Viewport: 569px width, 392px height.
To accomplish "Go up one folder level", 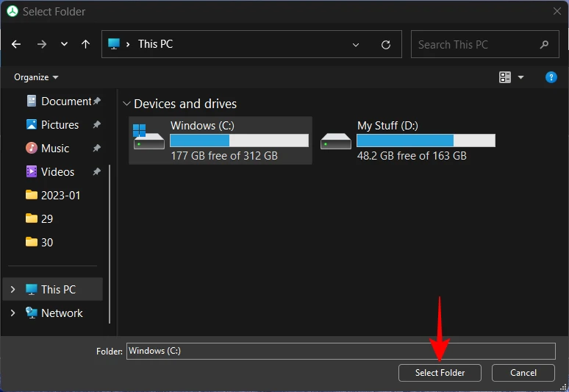I will click(x=86, y=44).
